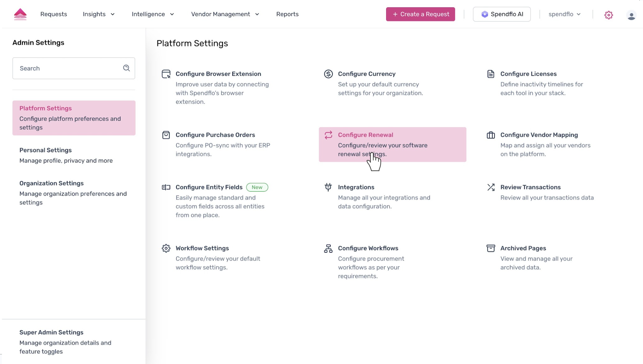The image size is (643, 364).
Task: Open the Reports menu item
Action: [287, 14]
